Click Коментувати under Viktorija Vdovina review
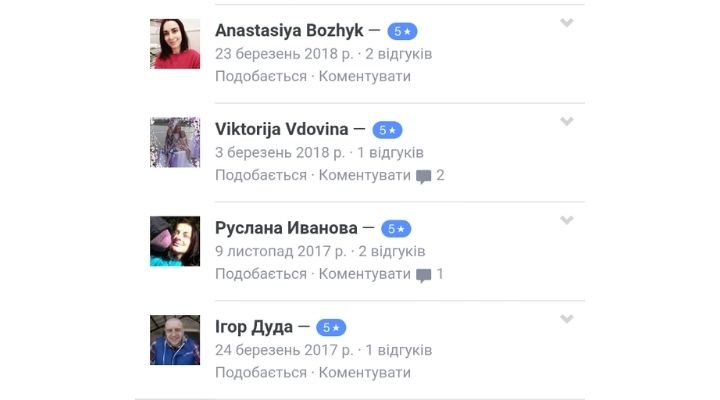720x400 pixels. pos(365,175)
